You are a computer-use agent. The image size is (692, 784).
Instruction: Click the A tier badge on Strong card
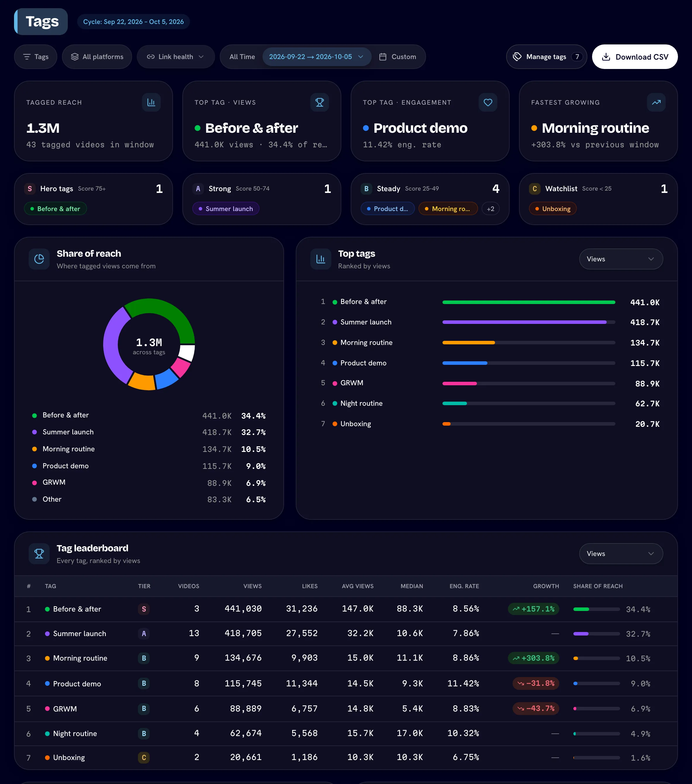pyautogui.click(x=198, y=189)
